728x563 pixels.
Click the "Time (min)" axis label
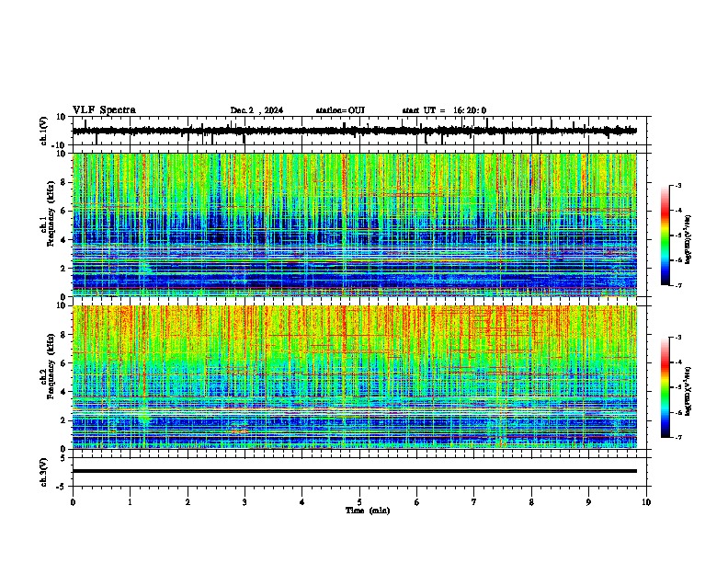pos(368,511)
